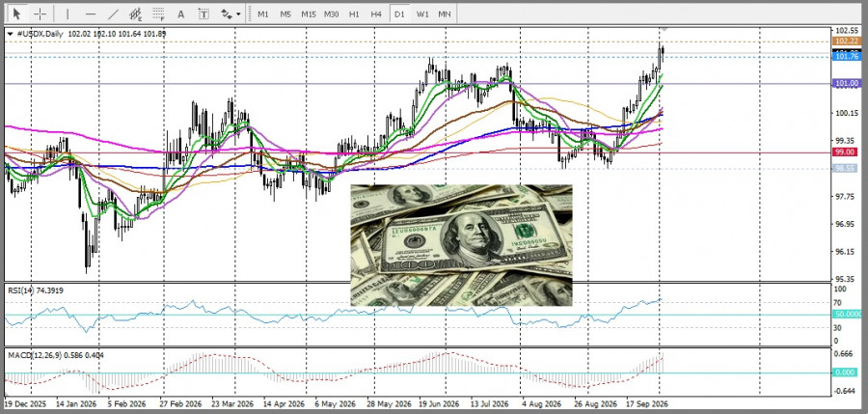Click the 6 May 2026 date label
This screenshot has height=414, width=868.
[334, 404]
